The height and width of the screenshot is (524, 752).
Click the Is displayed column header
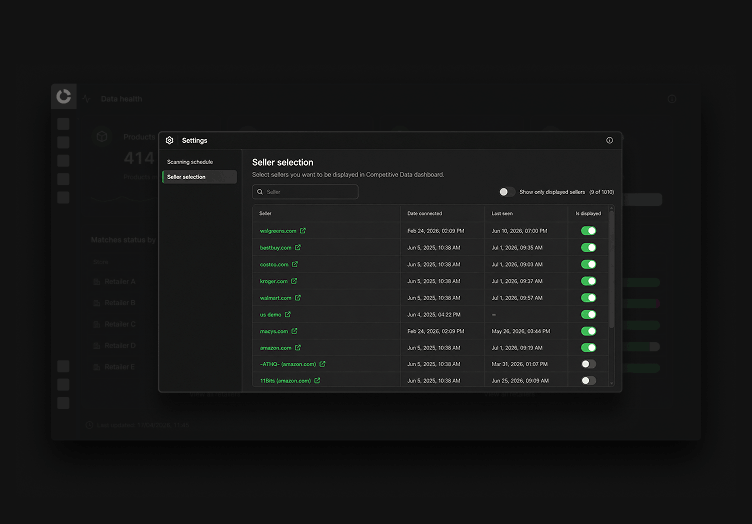tap(588, 213)
